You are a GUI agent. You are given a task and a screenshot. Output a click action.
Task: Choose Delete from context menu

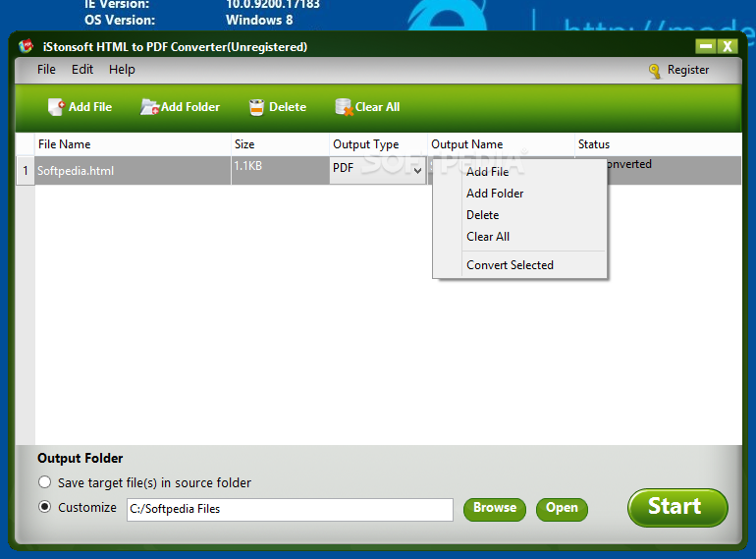click(519, 215)
